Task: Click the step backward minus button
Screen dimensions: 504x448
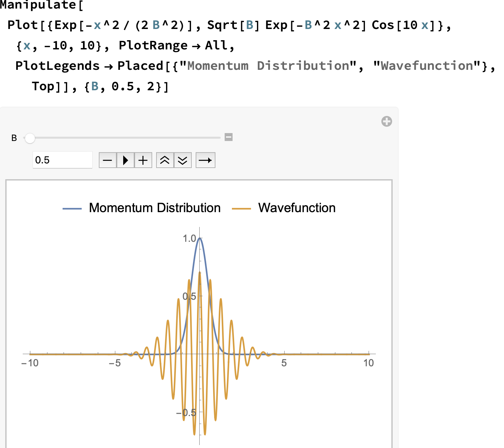Action: [x=108, y=160]
